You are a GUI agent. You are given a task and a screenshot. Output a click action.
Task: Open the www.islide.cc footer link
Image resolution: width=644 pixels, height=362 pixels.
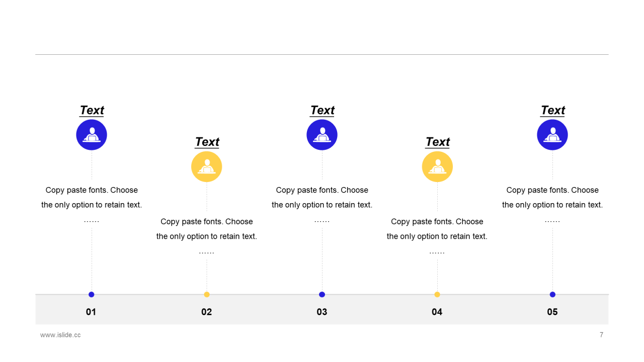(x=60, y=335)
